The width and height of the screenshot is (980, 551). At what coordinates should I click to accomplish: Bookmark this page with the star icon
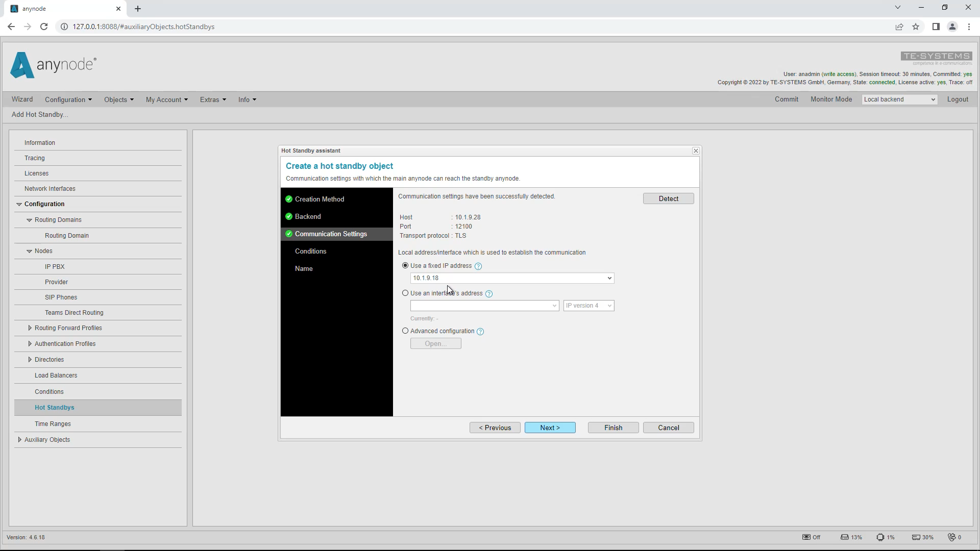pyautogui.click(x=916, y=27)
